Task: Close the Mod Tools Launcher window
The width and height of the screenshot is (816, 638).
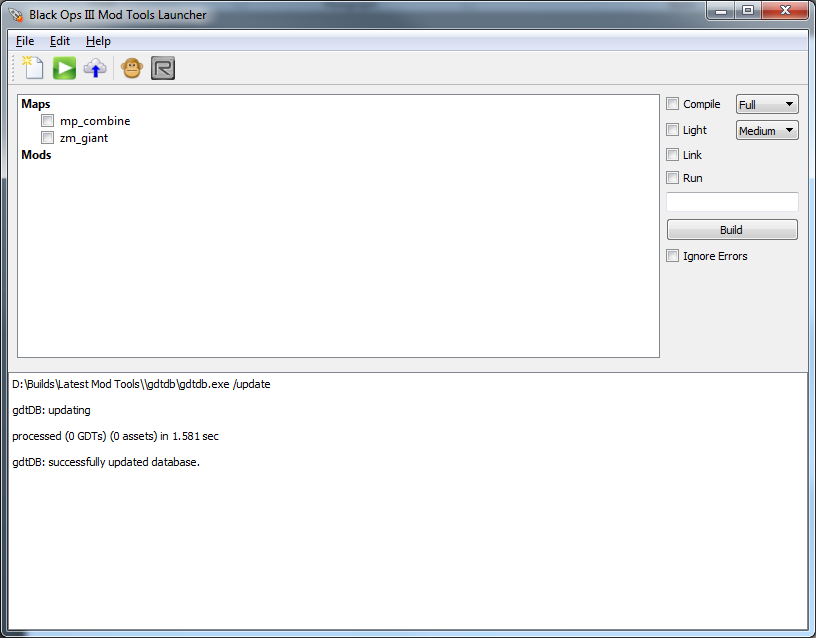Action: pos(786,11)
